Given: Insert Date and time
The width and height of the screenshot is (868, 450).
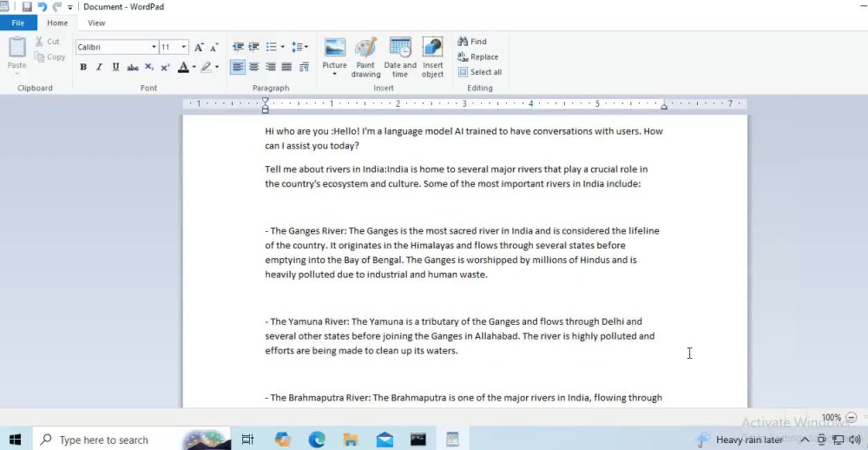Looking at the screenshot, I should pyautogui.click(x=400, y=57).
